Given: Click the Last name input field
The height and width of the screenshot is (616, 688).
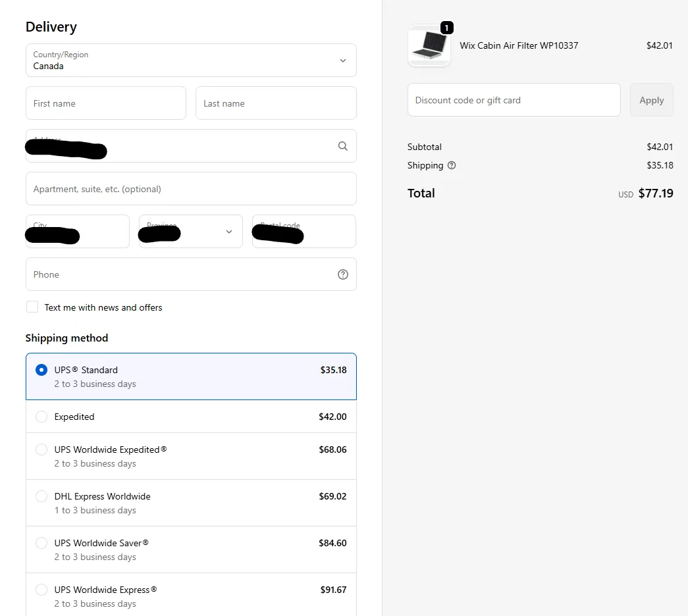Looking at the screenshot, I should (x=275, y=103).
